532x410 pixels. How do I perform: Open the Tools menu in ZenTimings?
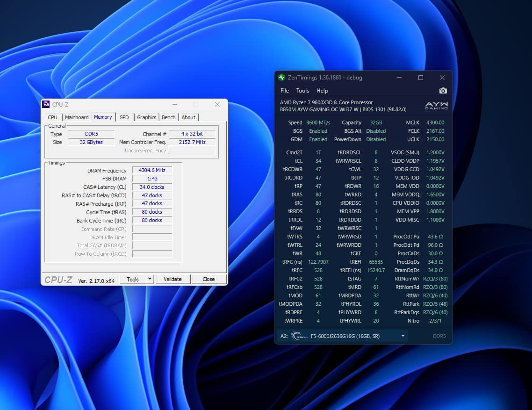click(x=302, y=91)
